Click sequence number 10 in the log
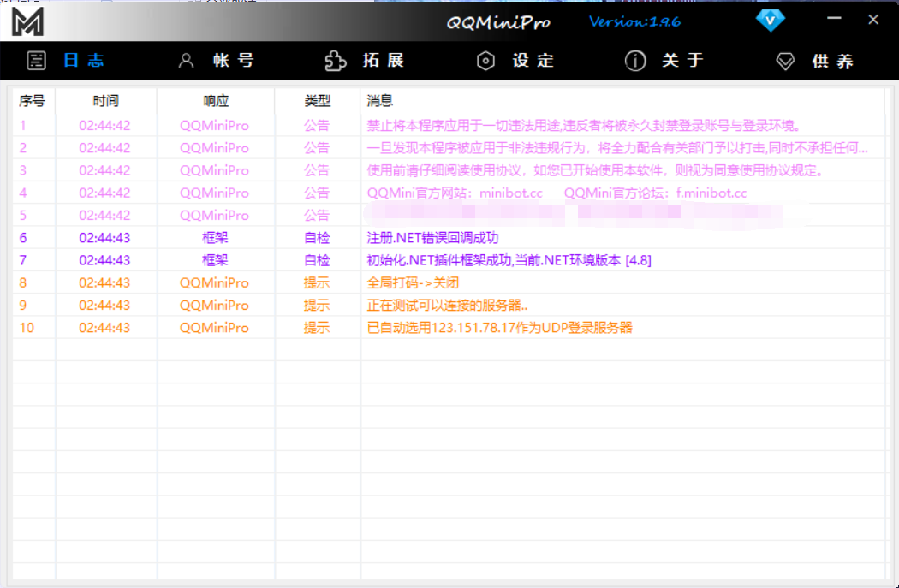This screenshot has width=899, height=588. point(27,328)
